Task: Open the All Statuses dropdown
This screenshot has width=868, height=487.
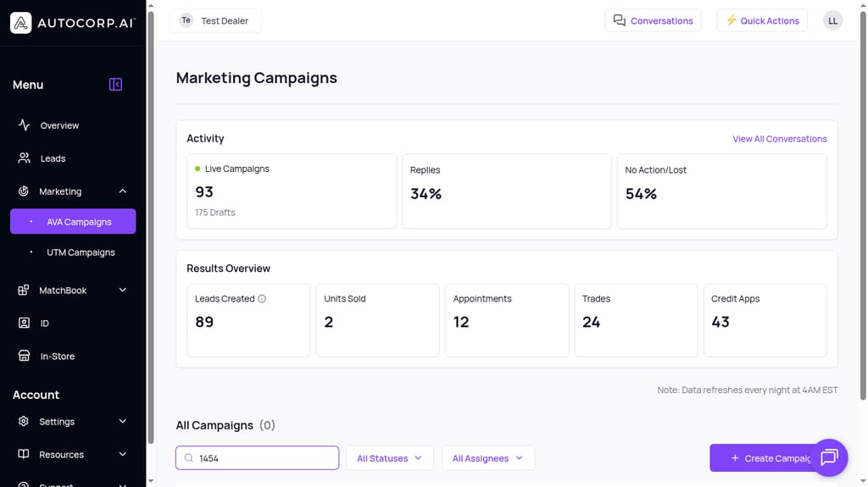Action: (390, 457)
